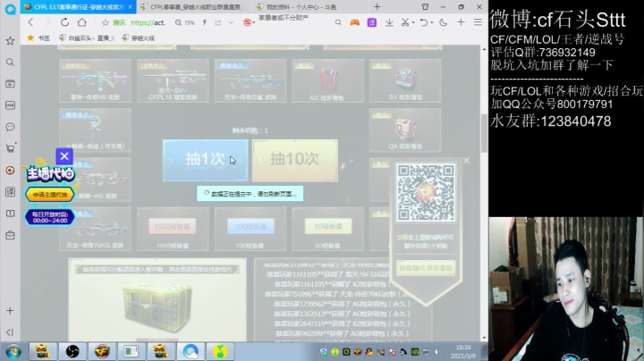Go back with the browser back arrow
This screenshot has width=644, height=361.
click(30, 22)
